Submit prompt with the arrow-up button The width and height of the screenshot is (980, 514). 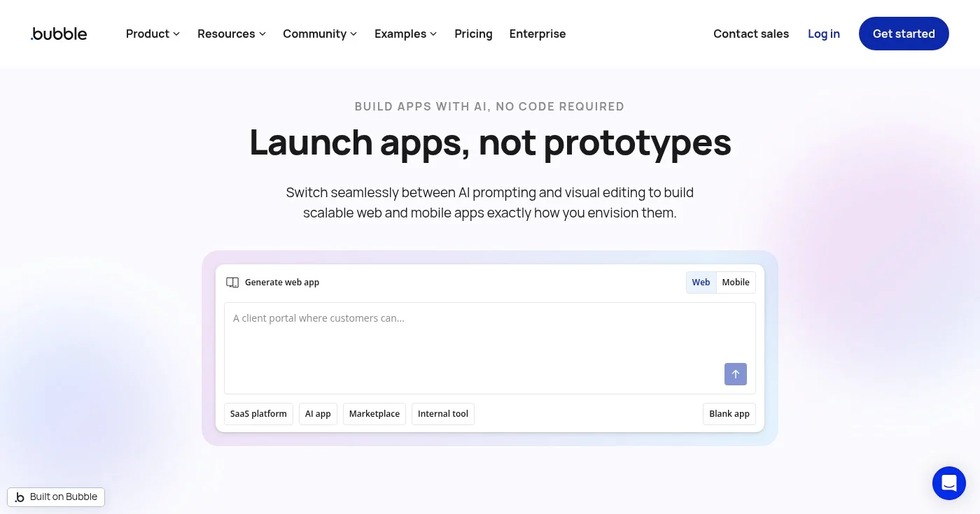[x=736, y=374]
